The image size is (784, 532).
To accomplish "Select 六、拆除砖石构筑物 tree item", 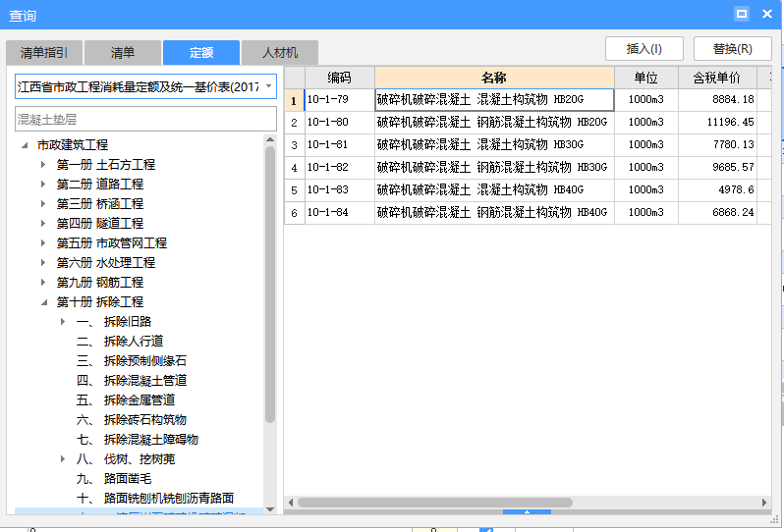I will pyautogui.click(x=132, y=419).
